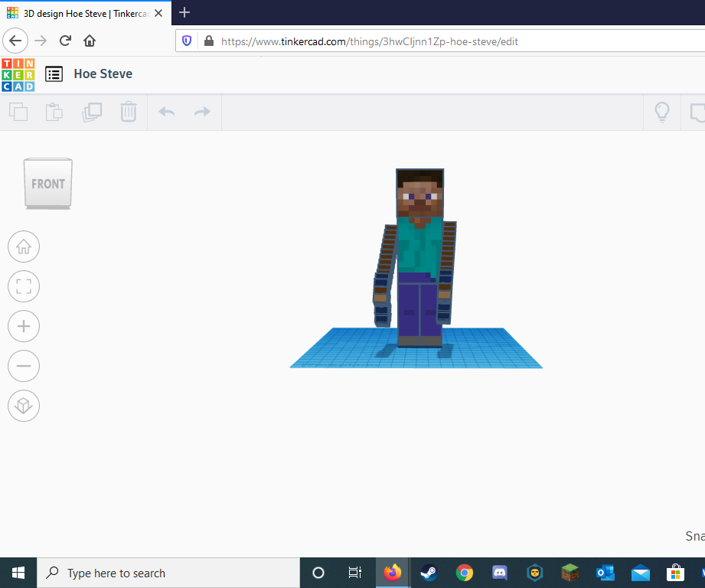Select the Copy tool in the toolbar
Viewport: 705px width, 588px height.
click(x=18, y=112)
